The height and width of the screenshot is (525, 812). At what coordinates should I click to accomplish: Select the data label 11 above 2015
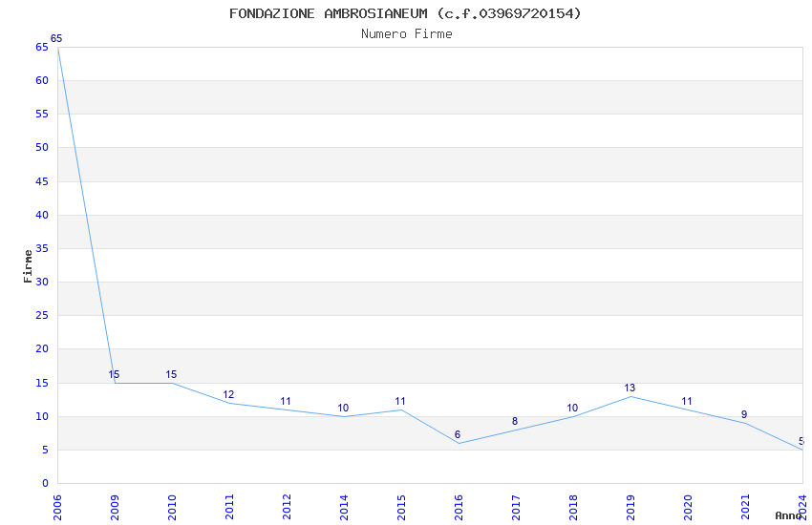tap(400, 401)
